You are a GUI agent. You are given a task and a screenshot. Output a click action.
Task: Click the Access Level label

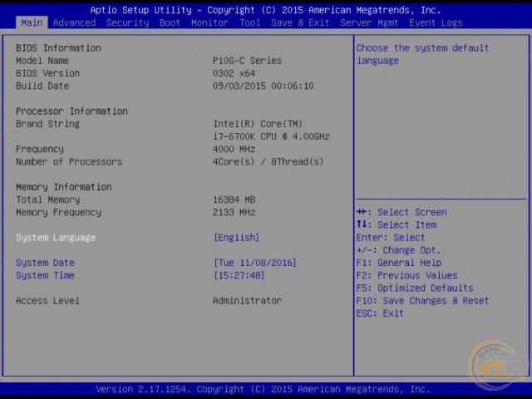pyautogui.click(x=48, y=301)
